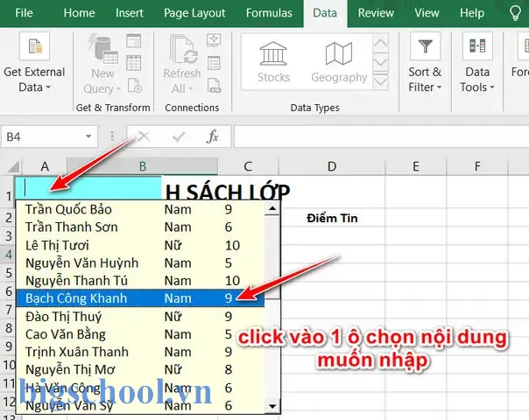The width and height of the screenshot is (529, 420).
Task: Click the Select All corner triangle
Action: 13,166
